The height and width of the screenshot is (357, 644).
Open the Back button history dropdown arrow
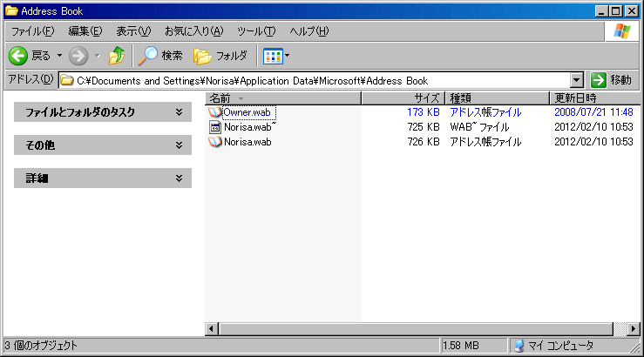point(59,56)
